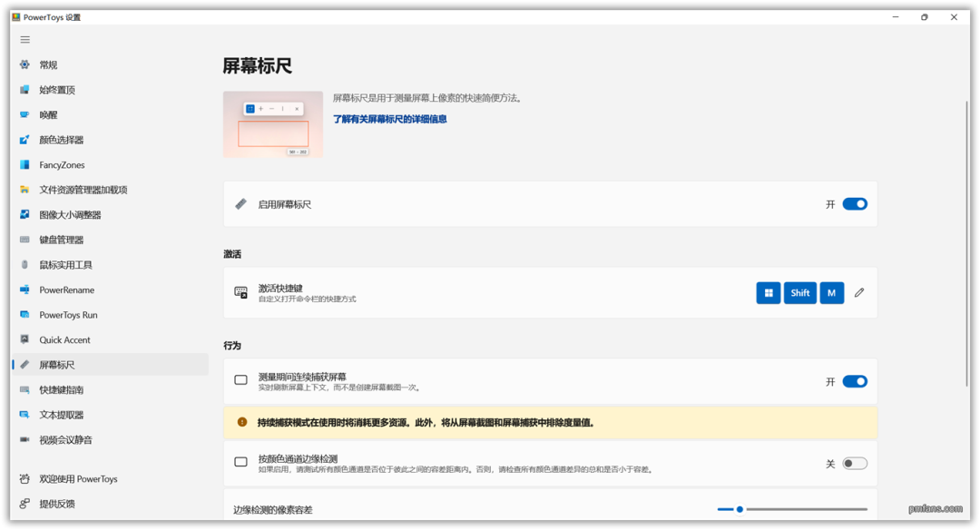Go to the 颜色选择器 page
Screen dimensions: 980x530
click(111, 140)
